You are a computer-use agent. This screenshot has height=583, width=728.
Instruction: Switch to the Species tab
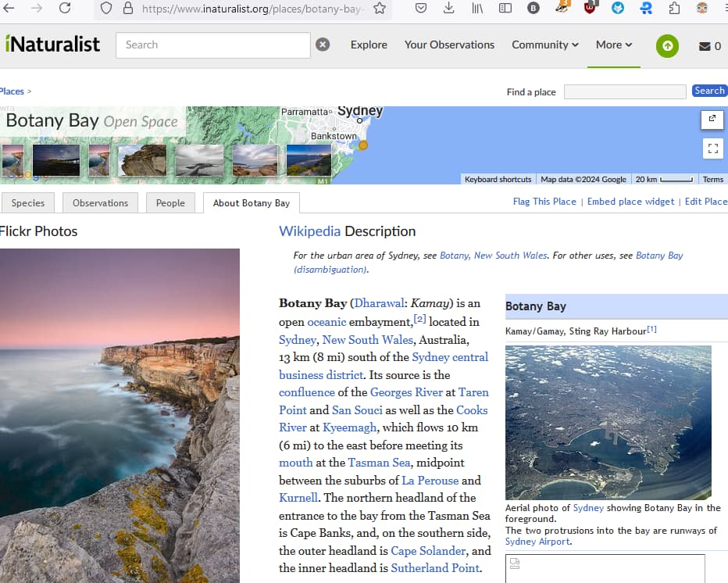tap(28, 203)
